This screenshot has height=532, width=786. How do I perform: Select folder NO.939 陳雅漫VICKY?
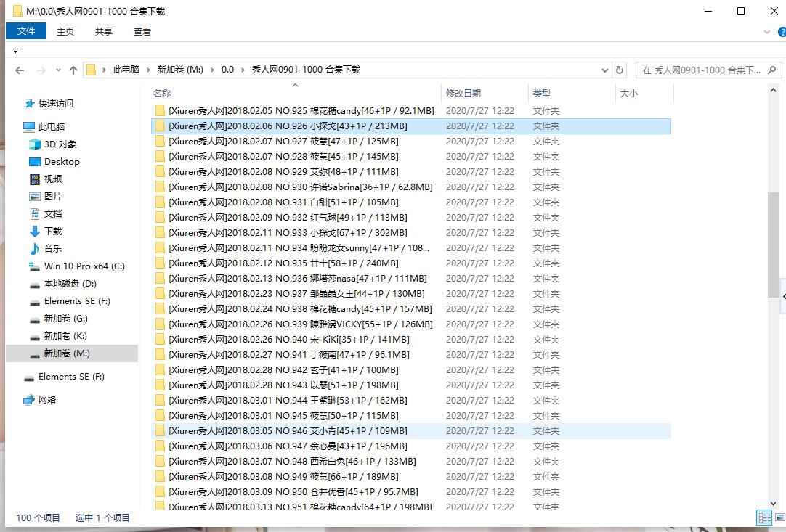pos(301,324)
